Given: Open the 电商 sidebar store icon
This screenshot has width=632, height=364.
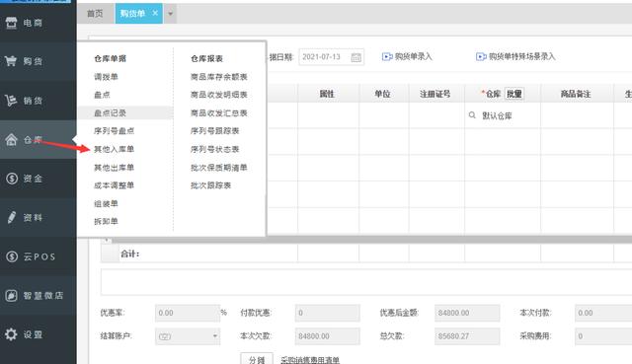Looking at the screenshot, I should pos(11,23).
